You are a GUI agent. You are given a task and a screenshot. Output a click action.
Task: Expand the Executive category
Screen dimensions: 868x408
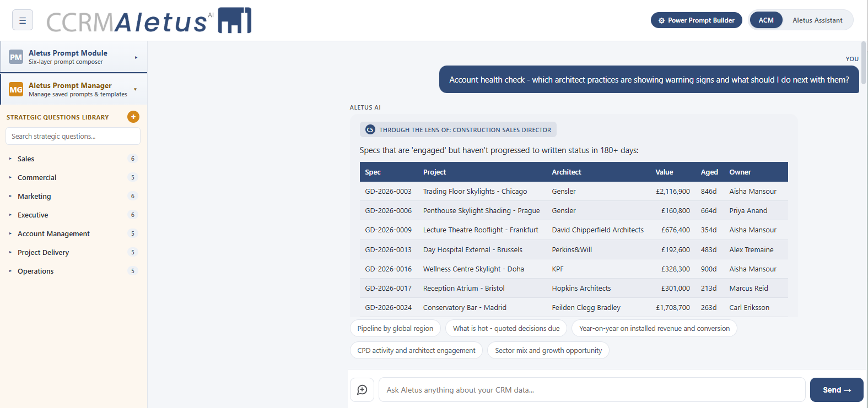(x=73, y=215)
